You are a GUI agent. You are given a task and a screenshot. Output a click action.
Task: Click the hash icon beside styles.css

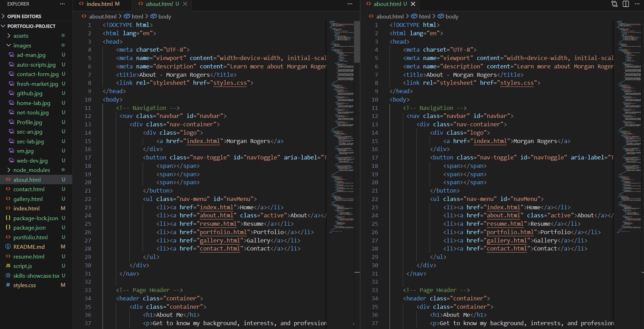click(8, 285)
